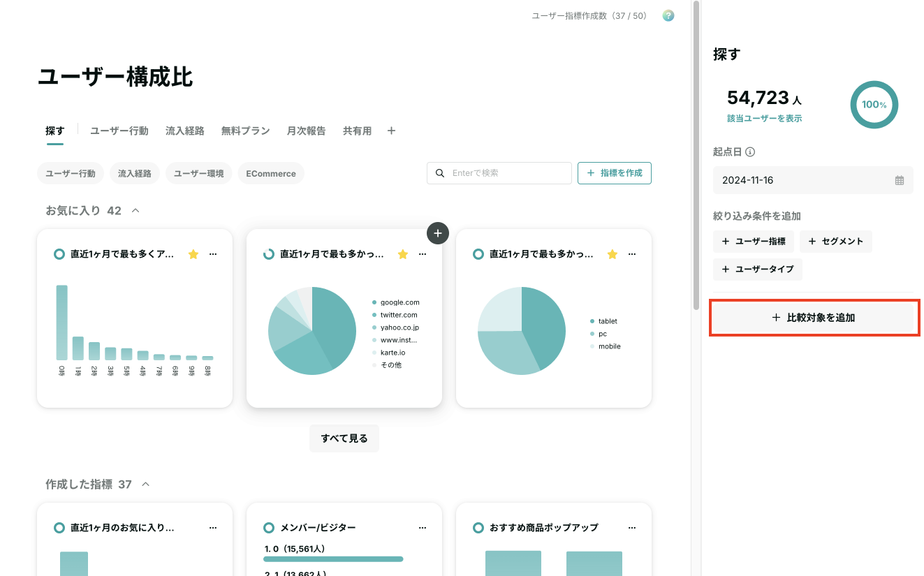Click the info icon beside 起点日
The width and height of the screenshot is (924, 576).
tap(750, 152)
